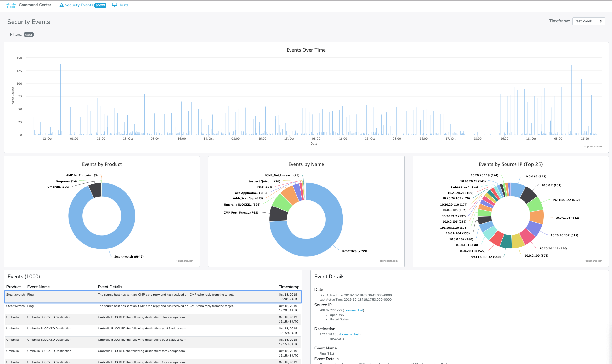Click the Addr_Scan/tcp (673) label
The width and height of the screenshot is (612, 364).
click(x=248, y=198)
